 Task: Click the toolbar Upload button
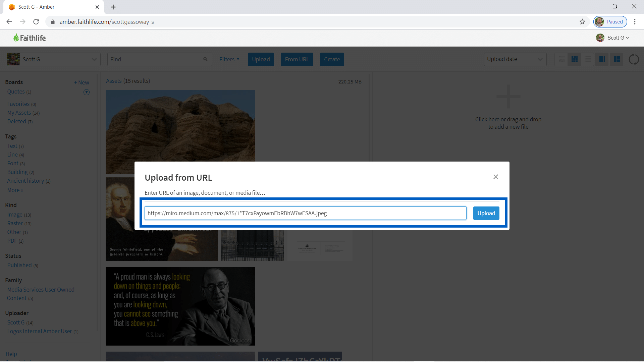click(x=261, y=59)
